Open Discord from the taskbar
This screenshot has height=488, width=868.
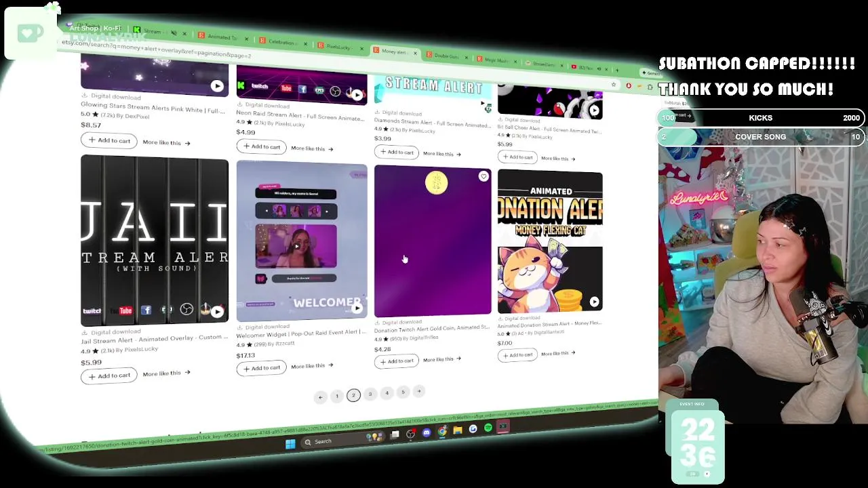click(427, 432)
